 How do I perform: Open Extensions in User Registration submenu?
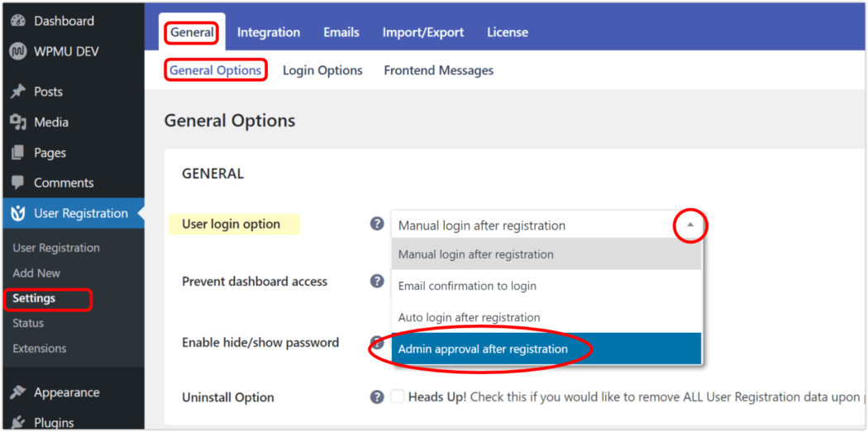40,349
